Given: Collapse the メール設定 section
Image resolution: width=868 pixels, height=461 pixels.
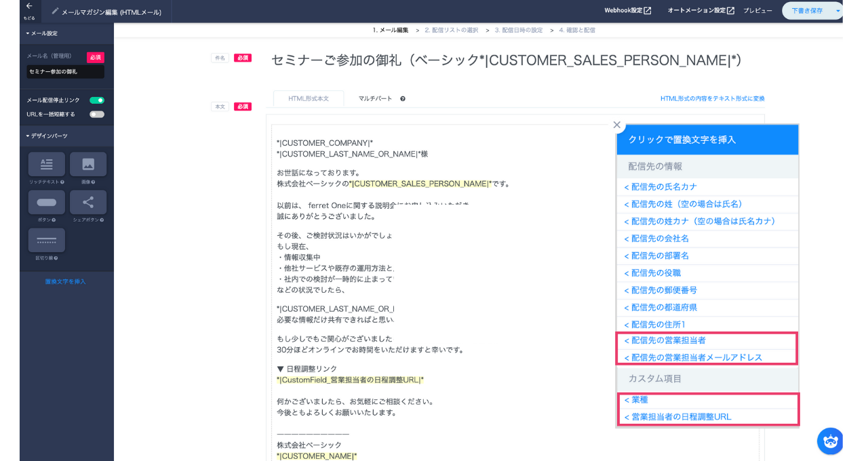Looking at the screenshot, I should pyautogui.click(x=42, y=33).
